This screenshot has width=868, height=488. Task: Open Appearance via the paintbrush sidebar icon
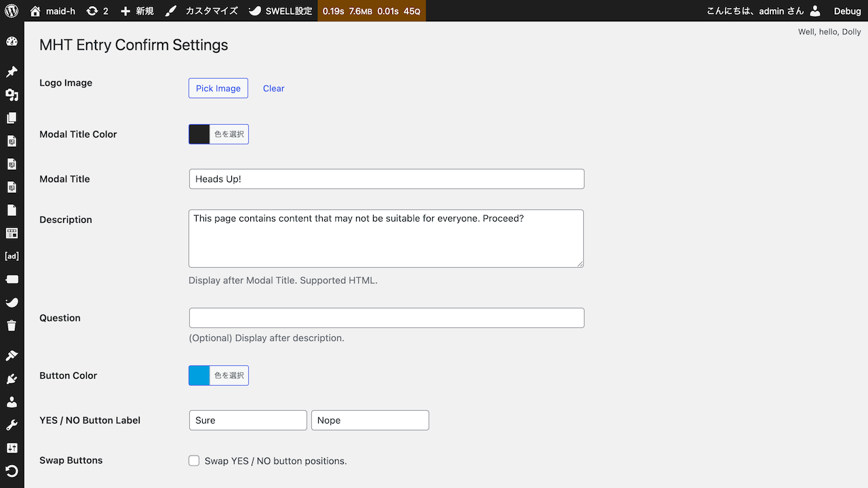[x=12, y=354]
